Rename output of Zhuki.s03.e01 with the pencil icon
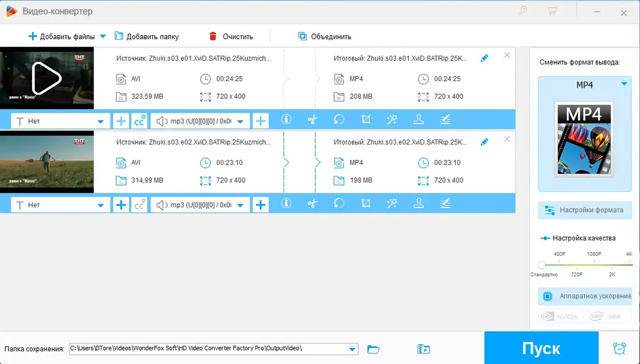This screenshot has width=640, height=364. 484,58
